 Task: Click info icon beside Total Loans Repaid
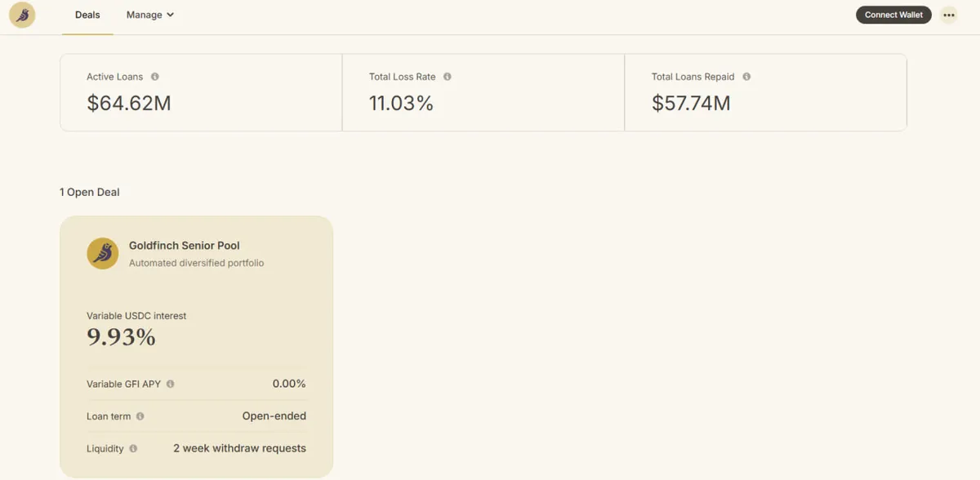click(x=746, y=77)
